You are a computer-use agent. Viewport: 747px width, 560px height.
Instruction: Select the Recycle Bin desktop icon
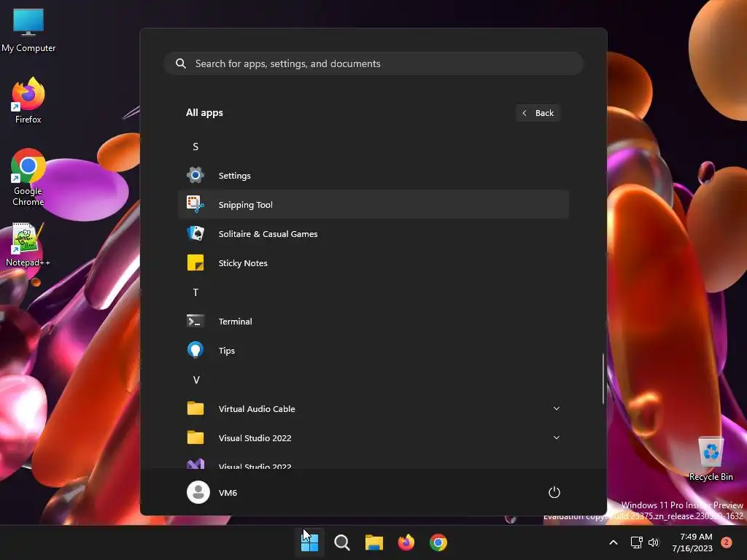(711, 459)
